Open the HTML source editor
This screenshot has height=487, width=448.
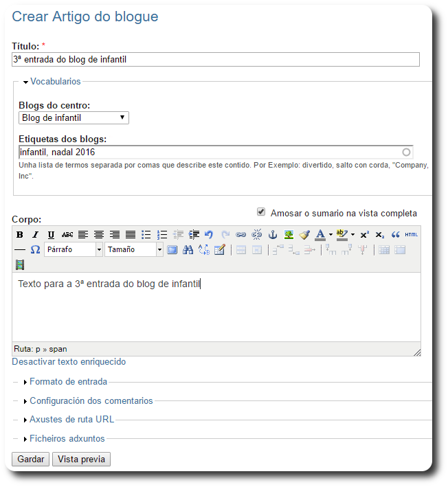click(x=412, y=234)
